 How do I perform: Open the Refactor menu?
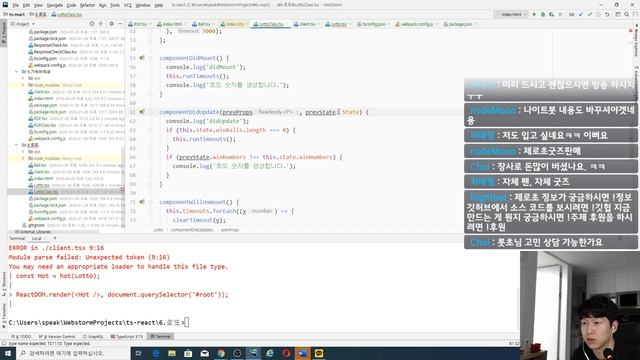pos(87,5)
